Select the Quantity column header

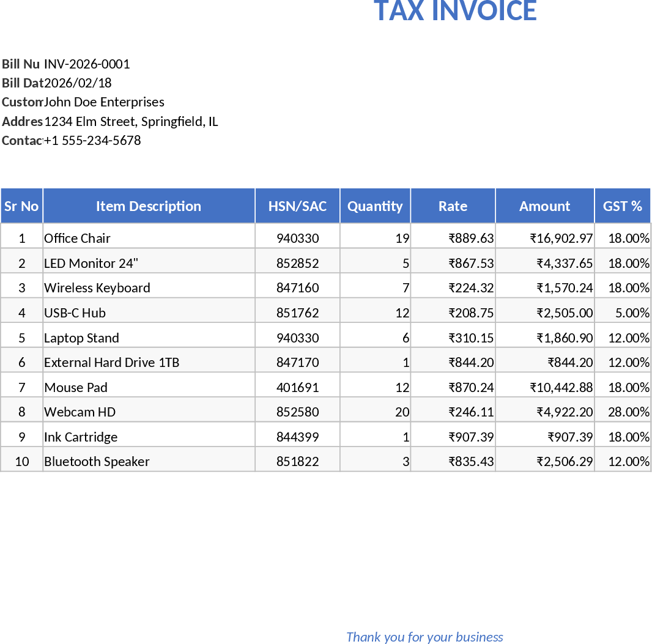pos(375,206)
